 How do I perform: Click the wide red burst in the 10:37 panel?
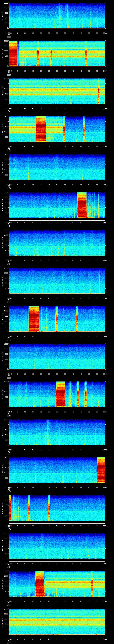[x=40, y=584]
